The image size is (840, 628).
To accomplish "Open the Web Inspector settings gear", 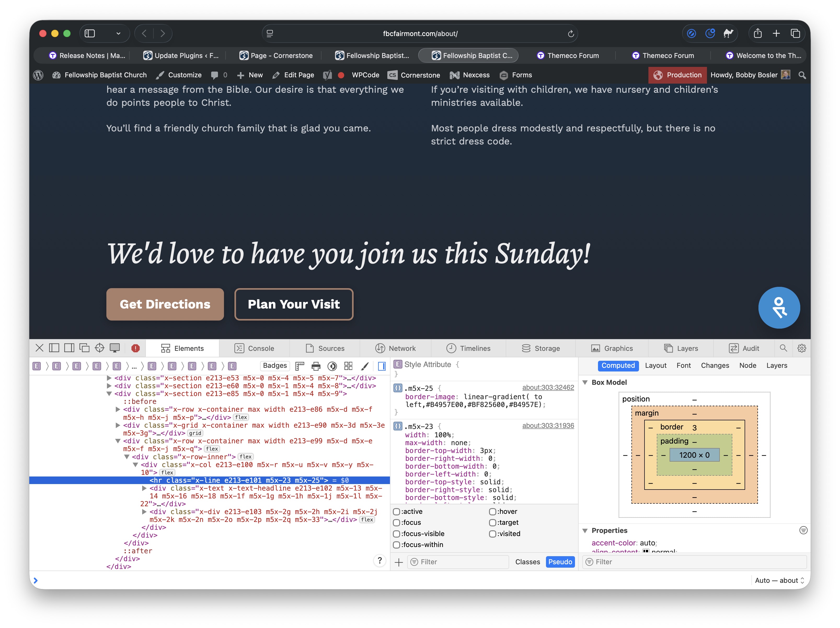I will pyautogui.click(x=801, y=348).
